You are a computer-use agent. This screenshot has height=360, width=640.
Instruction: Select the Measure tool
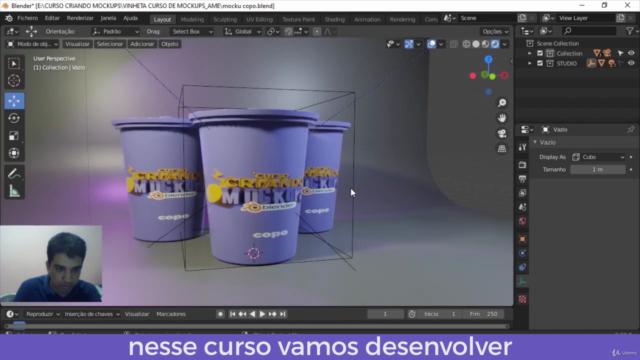pos(14,191)
